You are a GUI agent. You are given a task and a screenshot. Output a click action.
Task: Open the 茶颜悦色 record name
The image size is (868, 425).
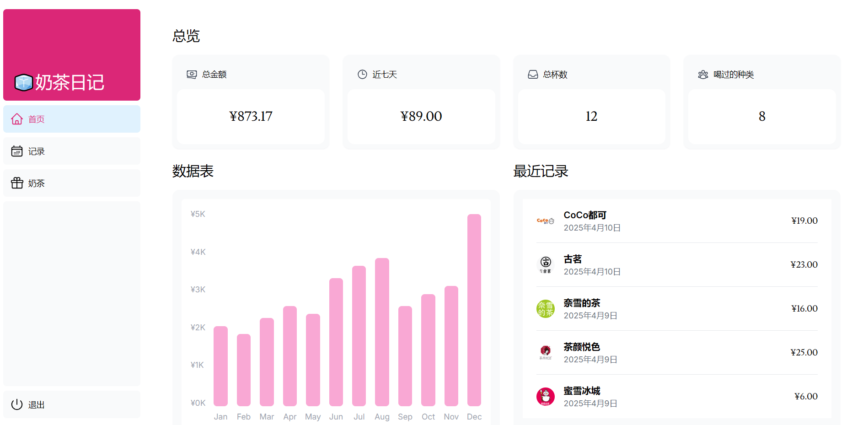pos(582,347)
